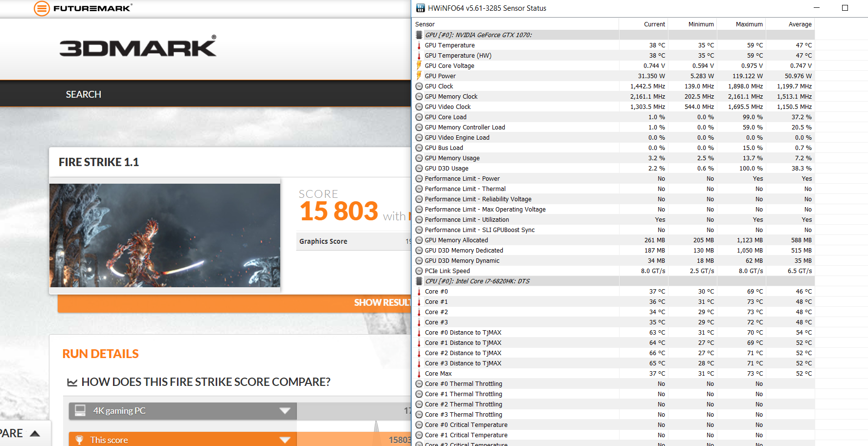Click the CPU chip icon in i7-6820HK header
Screen dimensions: 868x446
click(419, 281)
